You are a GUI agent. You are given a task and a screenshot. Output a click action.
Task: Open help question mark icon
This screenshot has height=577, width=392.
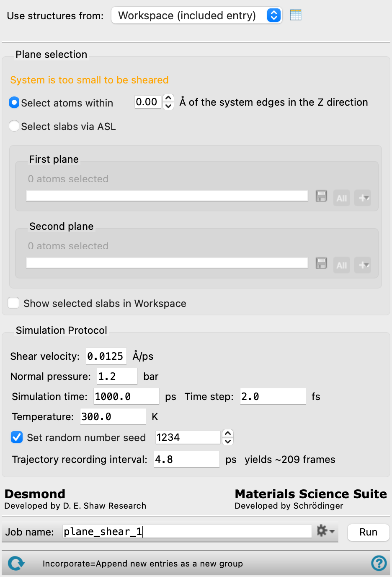tap(379, 563)
